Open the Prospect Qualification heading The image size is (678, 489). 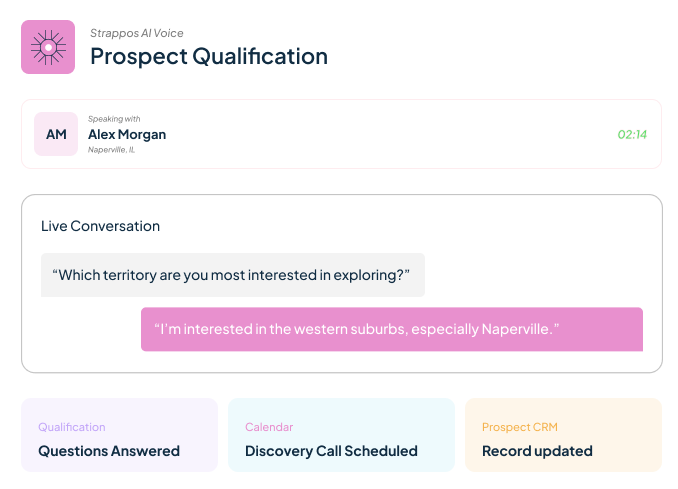tap(209, 57)
